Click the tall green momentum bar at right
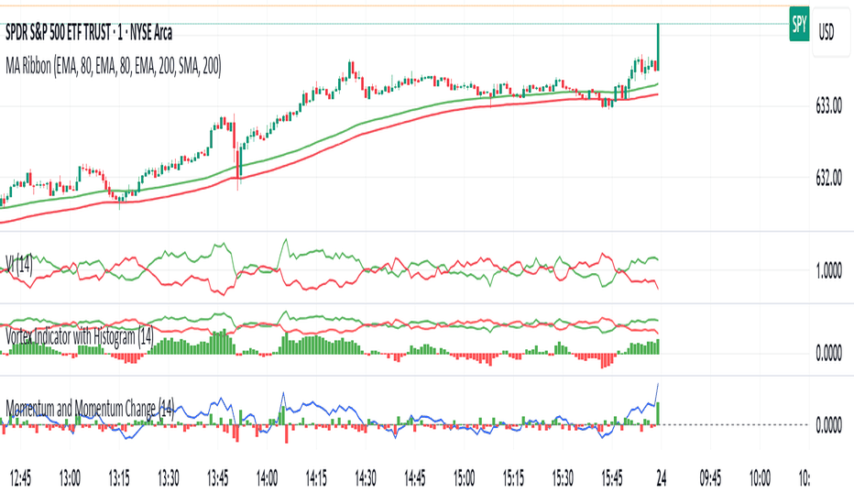 pos(659,413)
